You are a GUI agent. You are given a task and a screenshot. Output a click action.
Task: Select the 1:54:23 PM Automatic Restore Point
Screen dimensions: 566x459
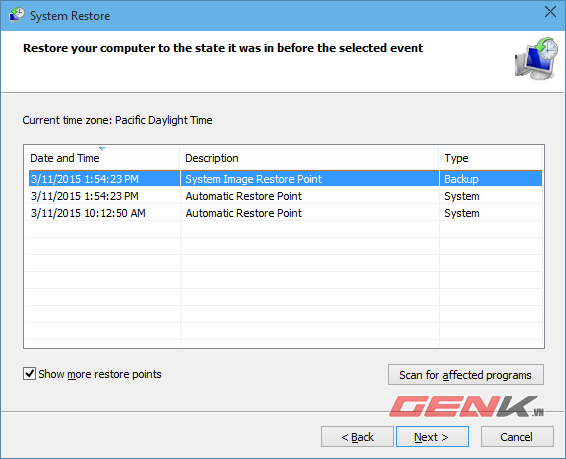point(285,196)
